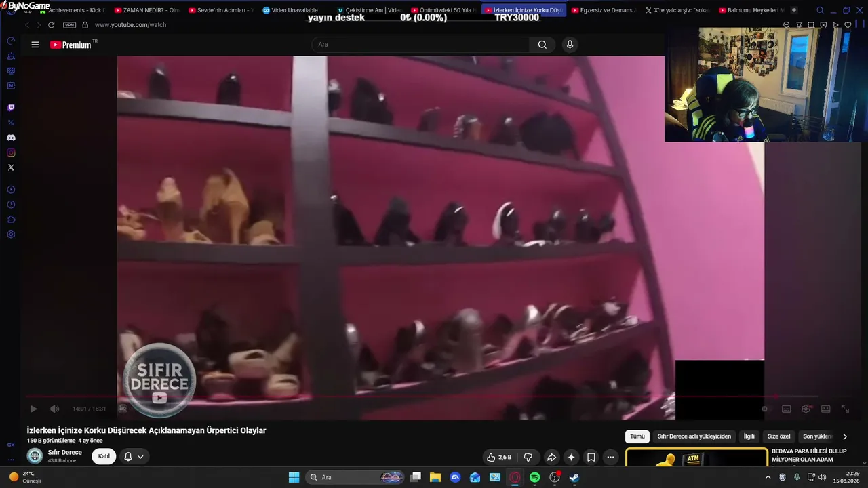This screenshot has height=488, width=868.
Task: Enter fullscreen mode in video player
Action: pyautogui.click(x=846, y=409)
